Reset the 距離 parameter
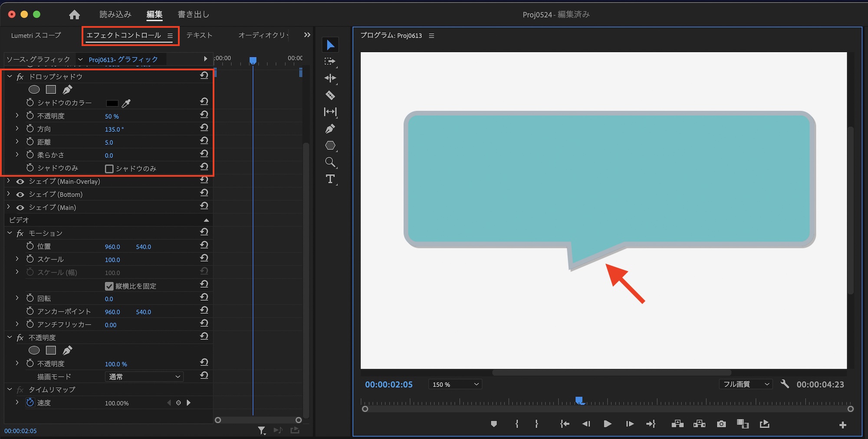This screenshot has width=868, height=439. tap(204, 141)
